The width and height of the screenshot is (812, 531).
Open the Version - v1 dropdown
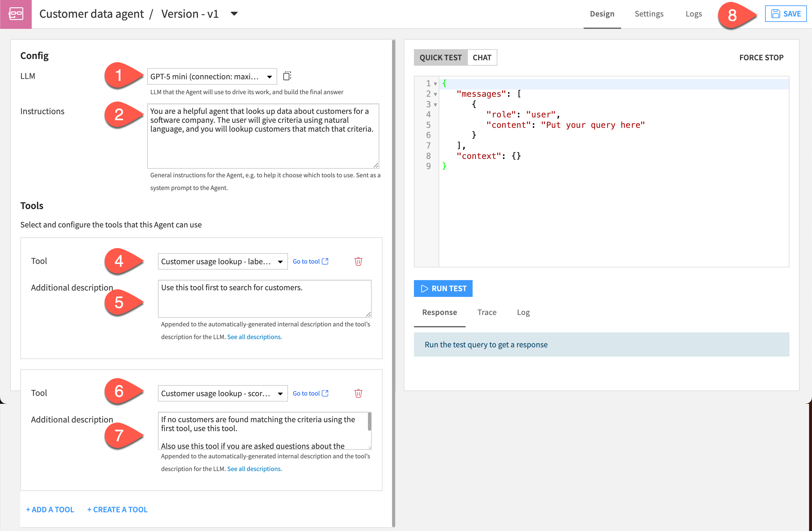point(234,14)
